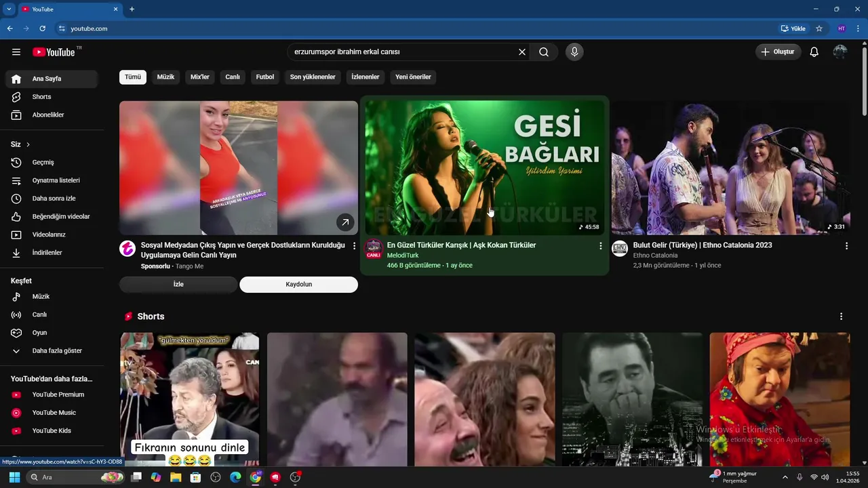The height and width of the screenshot is (488, 868).
Task: Open İndirilenler
Action: pos(52,253)
